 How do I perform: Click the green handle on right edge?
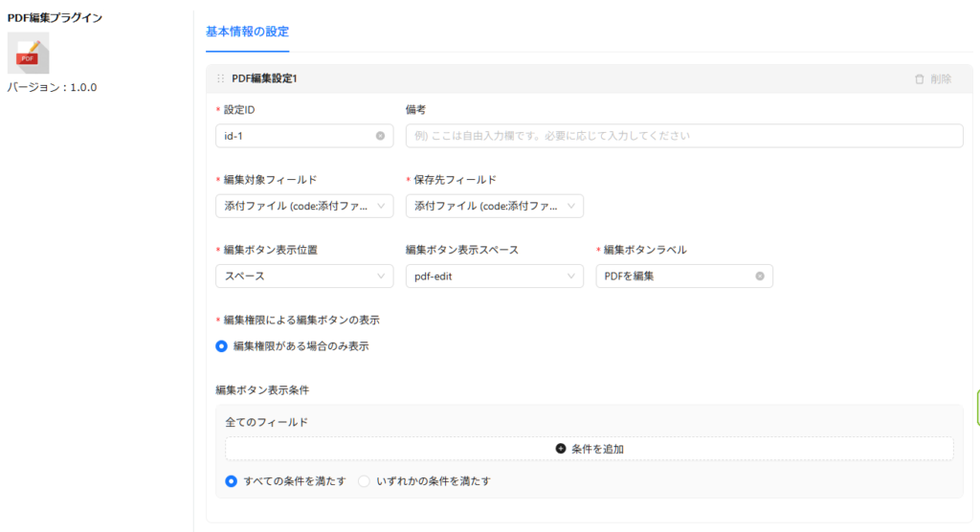pos(976,409)
